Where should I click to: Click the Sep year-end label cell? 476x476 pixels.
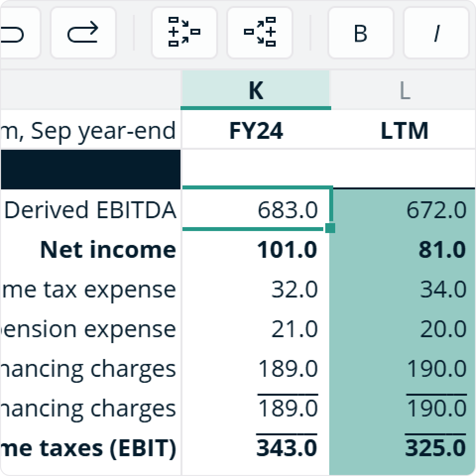coord(90,130)
